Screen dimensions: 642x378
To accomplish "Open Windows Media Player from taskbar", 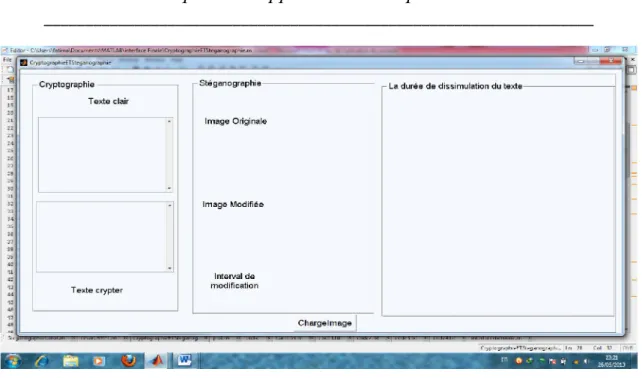I will [98, 361].
